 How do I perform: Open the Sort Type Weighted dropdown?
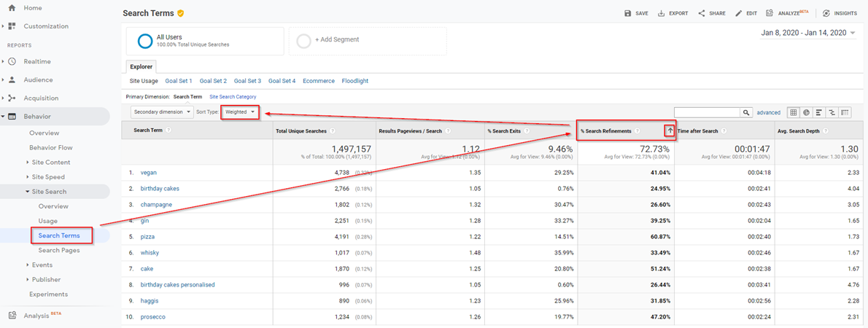[x=240, y=112]
